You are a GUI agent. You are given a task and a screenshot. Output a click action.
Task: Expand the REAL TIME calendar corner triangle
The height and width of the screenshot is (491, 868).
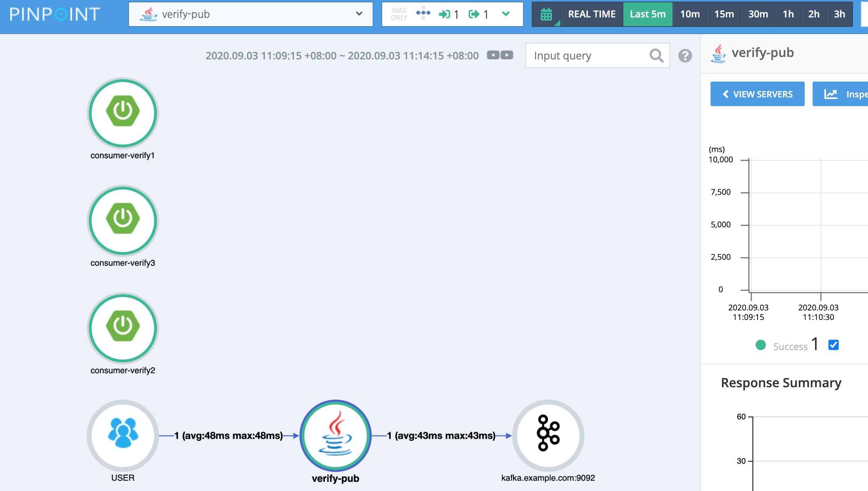pyautogui.click(x=557, y=24)
